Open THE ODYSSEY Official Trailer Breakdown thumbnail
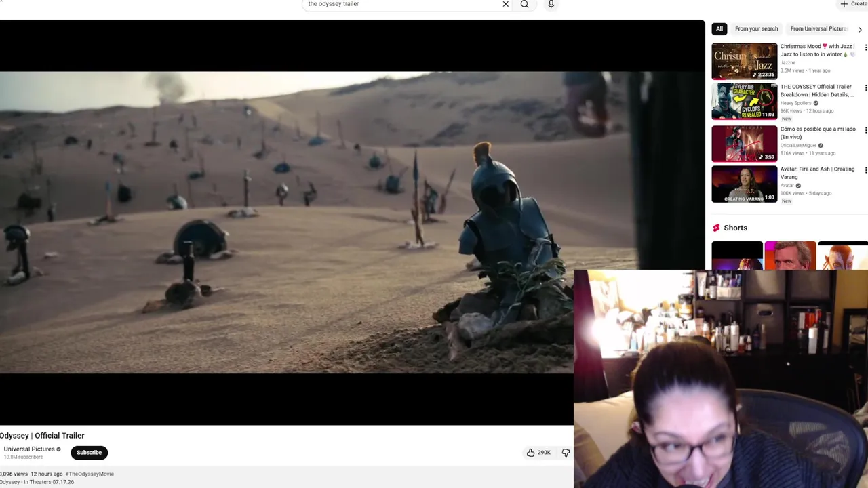The image size is (868, 488). [x=744, y=101]
